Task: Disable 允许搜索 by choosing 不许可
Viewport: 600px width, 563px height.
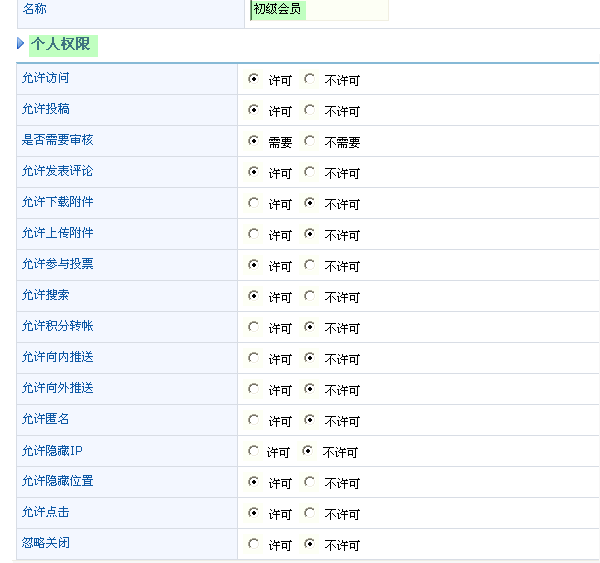Action: pyautogui.click(x=310, y=296)
